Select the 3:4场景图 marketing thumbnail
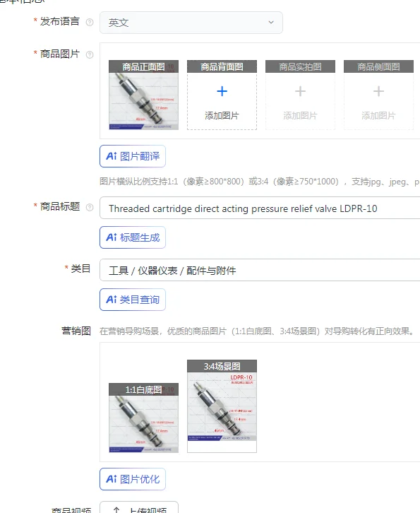The image size is (420, 513). point(222,406)
